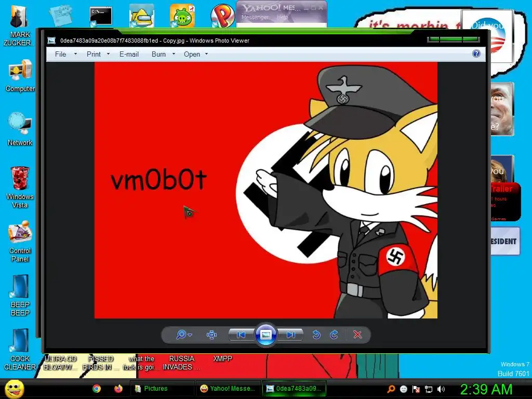Click the E-mail toolbar button

tap(129, 54)
